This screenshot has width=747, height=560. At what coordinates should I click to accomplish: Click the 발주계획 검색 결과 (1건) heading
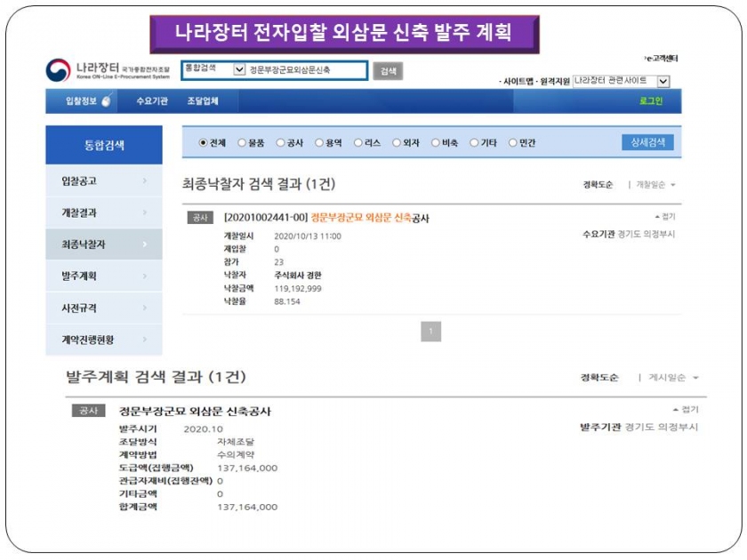pos(156,377)
